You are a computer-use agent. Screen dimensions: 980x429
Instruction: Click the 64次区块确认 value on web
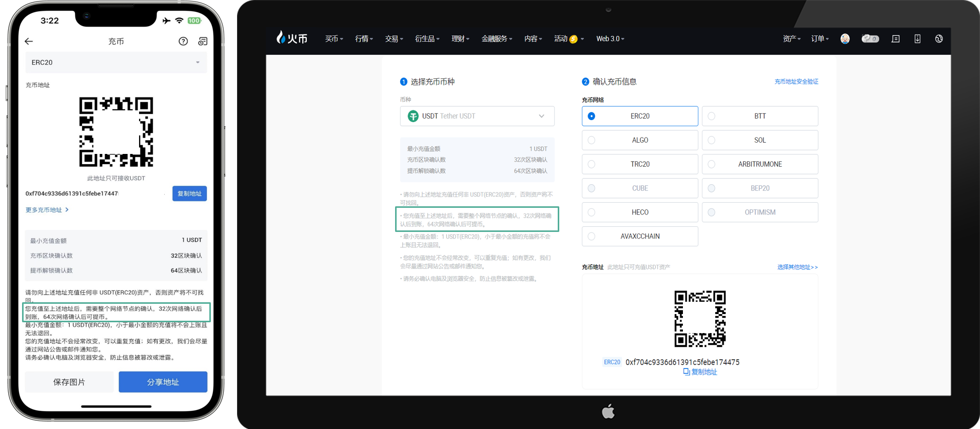click(531, 171)
